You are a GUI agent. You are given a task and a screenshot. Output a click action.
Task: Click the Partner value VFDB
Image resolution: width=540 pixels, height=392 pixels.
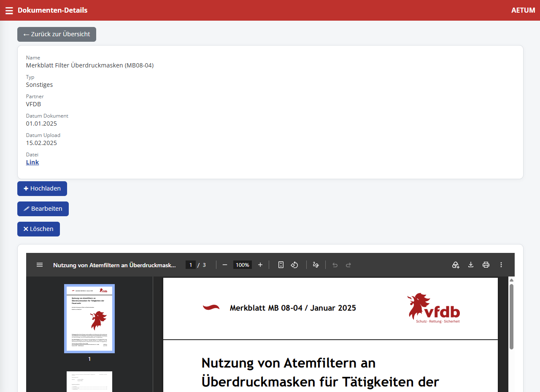[x=34, y=104]
